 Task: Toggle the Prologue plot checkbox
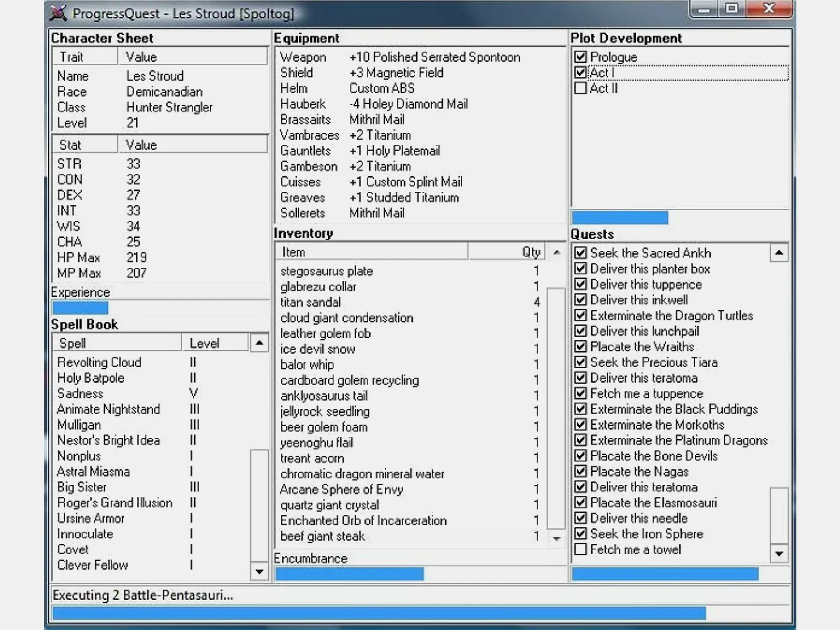coord(581,57)
